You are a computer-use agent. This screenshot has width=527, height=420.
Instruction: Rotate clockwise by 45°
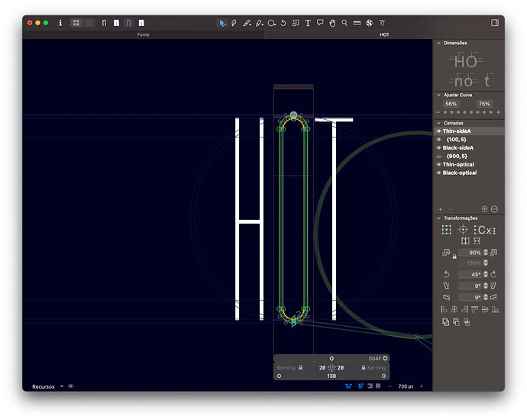493,274
